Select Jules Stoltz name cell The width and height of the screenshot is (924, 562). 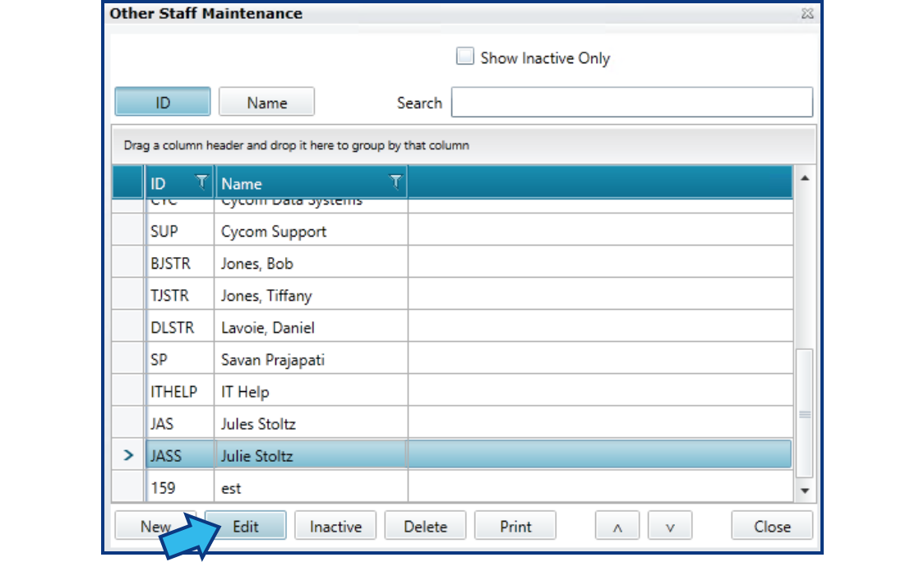point(311,422)
